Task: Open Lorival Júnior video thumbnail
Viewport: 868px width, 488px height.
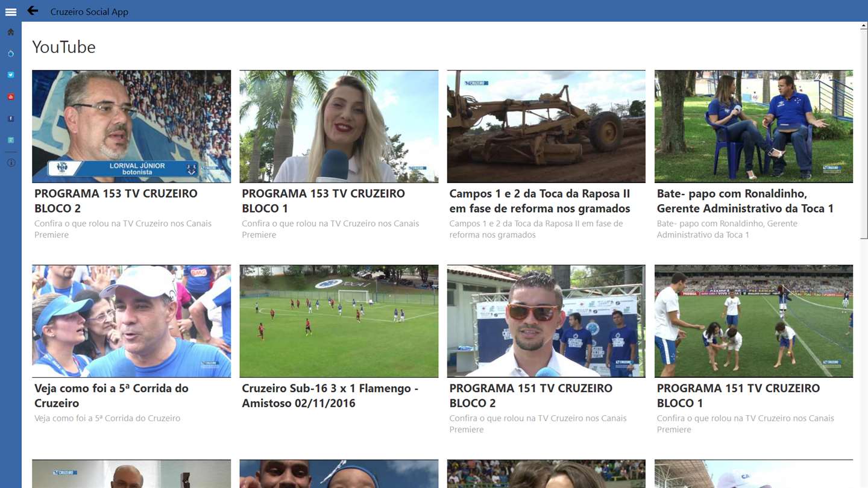Action: 131,127
